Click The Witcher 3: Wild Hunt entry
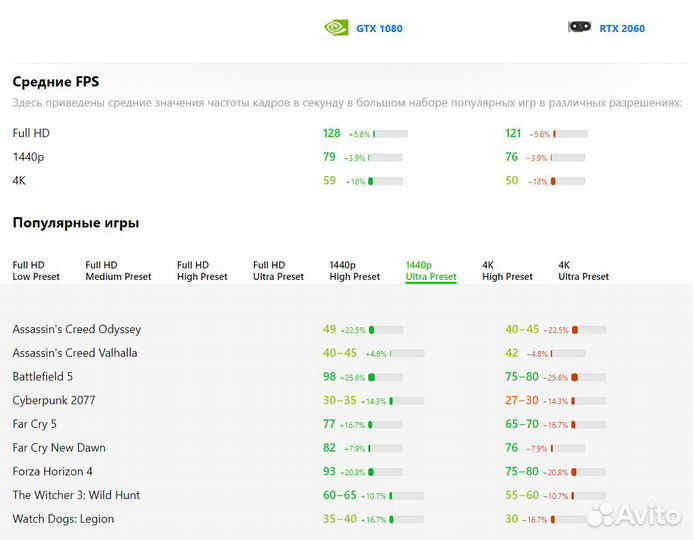Screen dimensions: 693x540 pyautogui.click(x=76, y=495)
